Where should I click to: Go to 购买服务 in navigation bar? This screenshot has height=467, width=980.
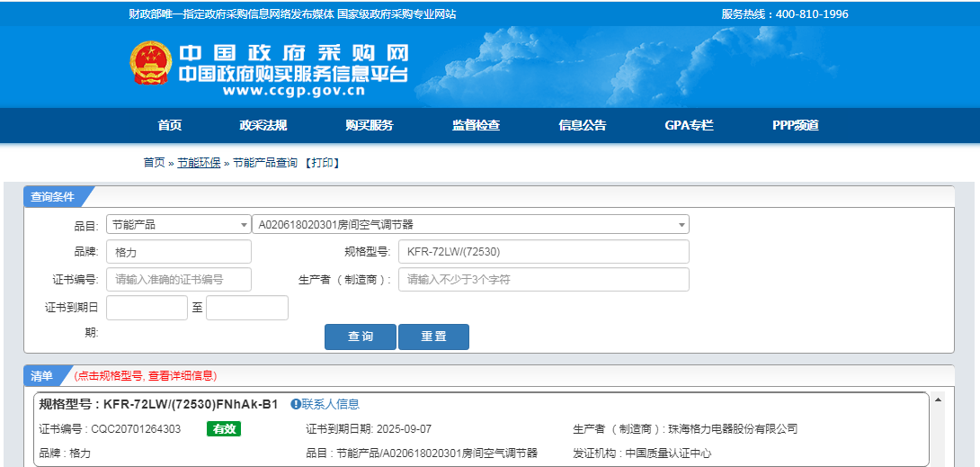click(370, 125)
